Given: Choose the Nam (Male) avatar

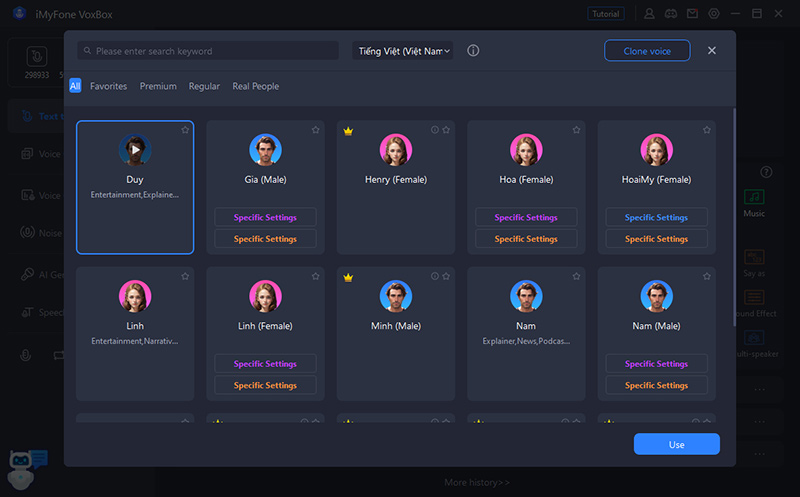Looking at the screenshot, I should pyautogui.click(x=657, y=296).
